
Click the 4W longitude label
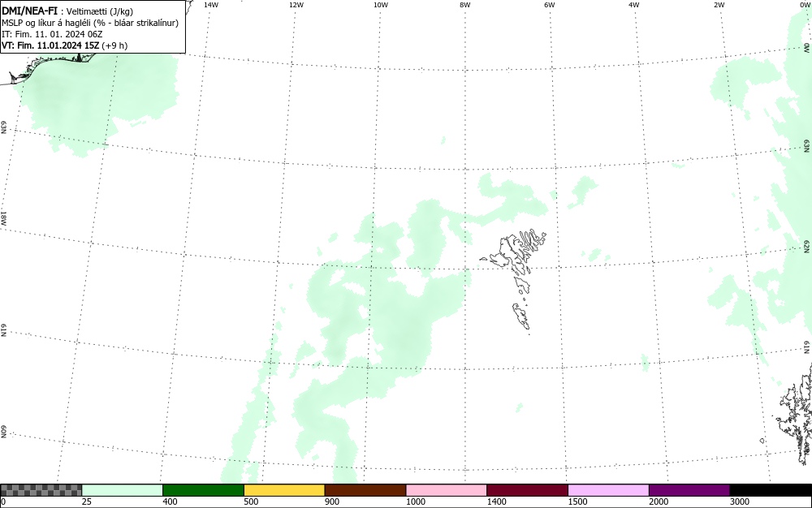pyautogui.click(x=634, y=5)
